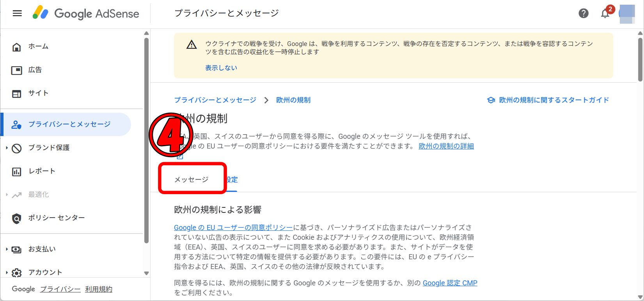This screenshot has height=301, width=644.
Task: Open the 欧州の規制の詳細 link
Action: [446, 146]
